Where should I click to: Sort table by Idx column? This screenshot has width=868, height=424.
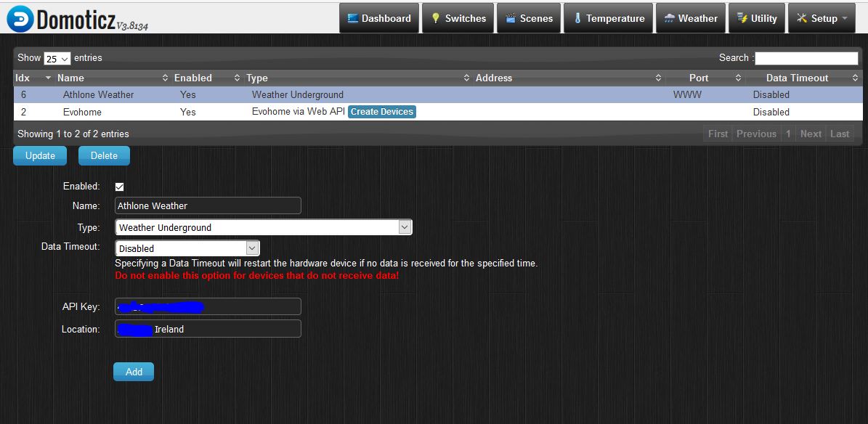tap(33, 78)
